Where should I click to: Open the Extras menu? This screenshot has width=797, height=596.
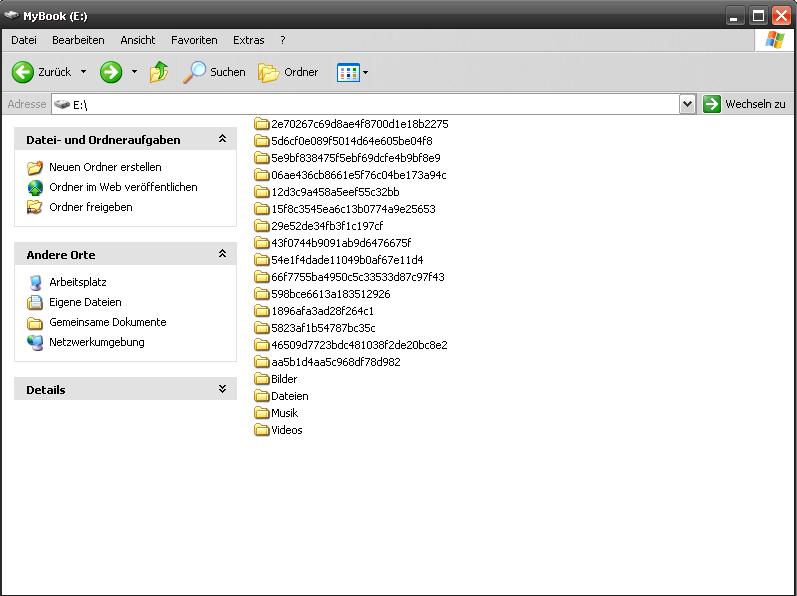pyautogui.click(x=249, y=40)
